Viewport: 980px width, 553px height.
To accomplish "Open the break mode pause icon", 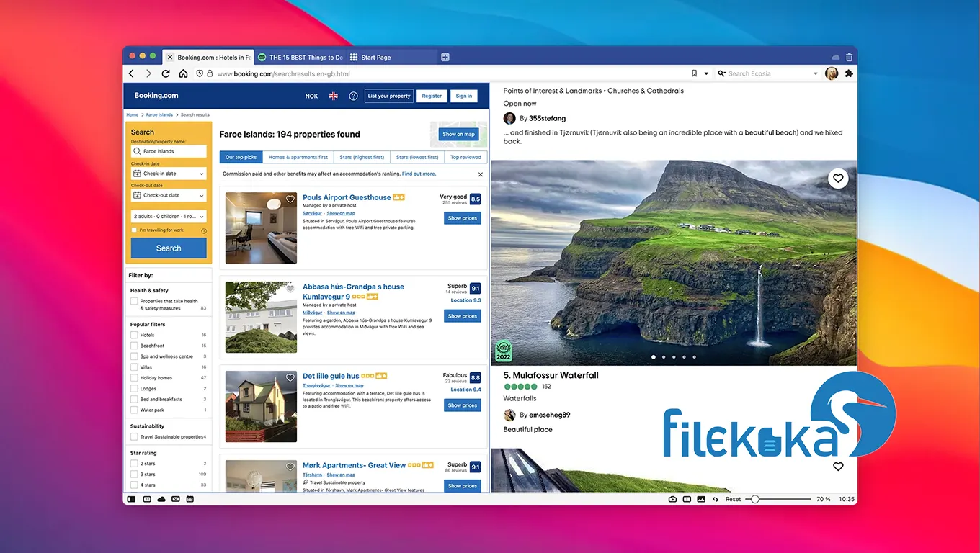I will (x=147, y=499).
